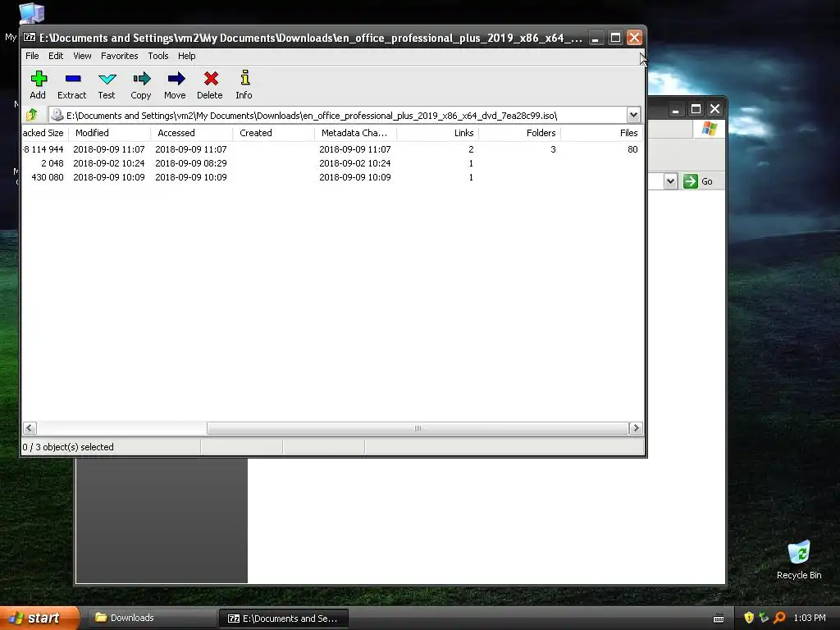Click the Windows flag logo in Explorer window

[x=710, y=129]
